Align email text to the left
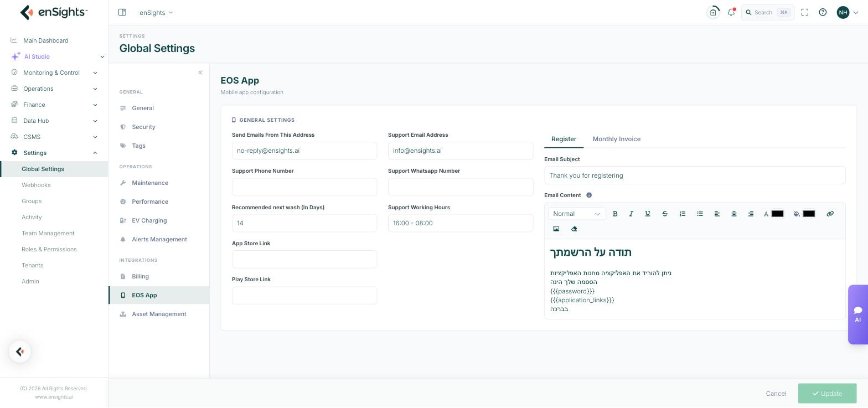Viewport: 868px width, 408px height. [717, 214]
